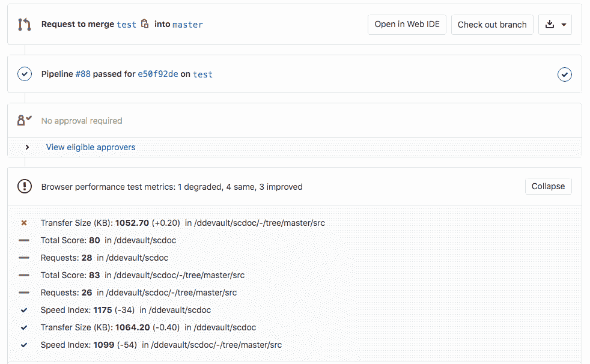Screen dimensions: 590x364
Task: Click the Open in Web IDE button
Action: tap(407, 24)
